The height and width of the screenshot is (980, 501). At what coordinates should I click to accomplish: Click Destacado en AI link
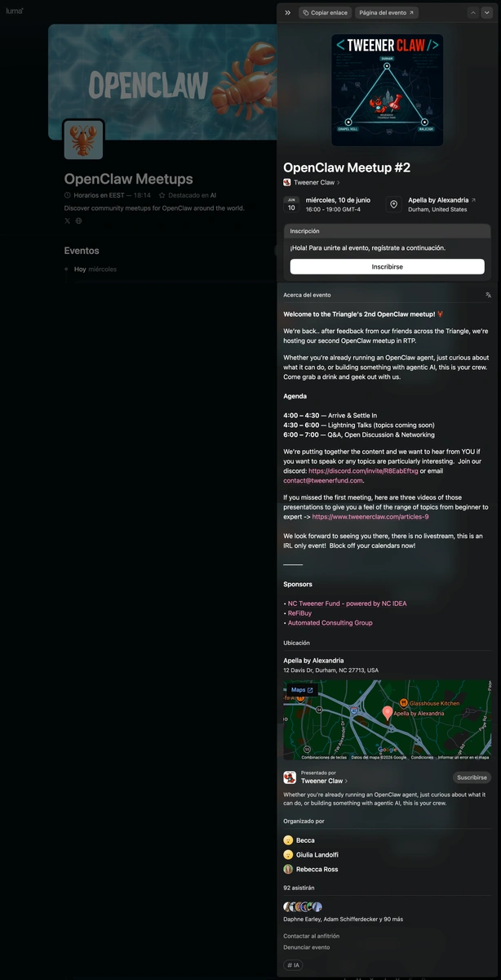(188, 196)
